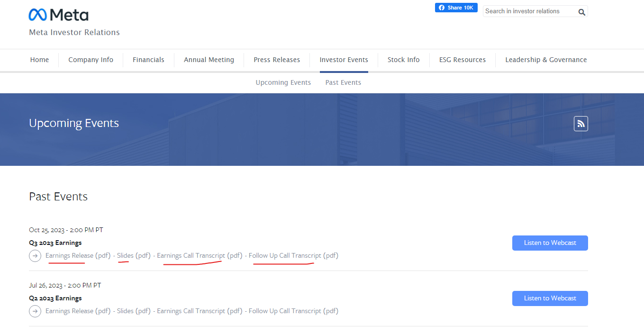Open Q2 2023 Earnings Release pdf
The height and width of the screenshot is (334, 644).
[78, 311]
